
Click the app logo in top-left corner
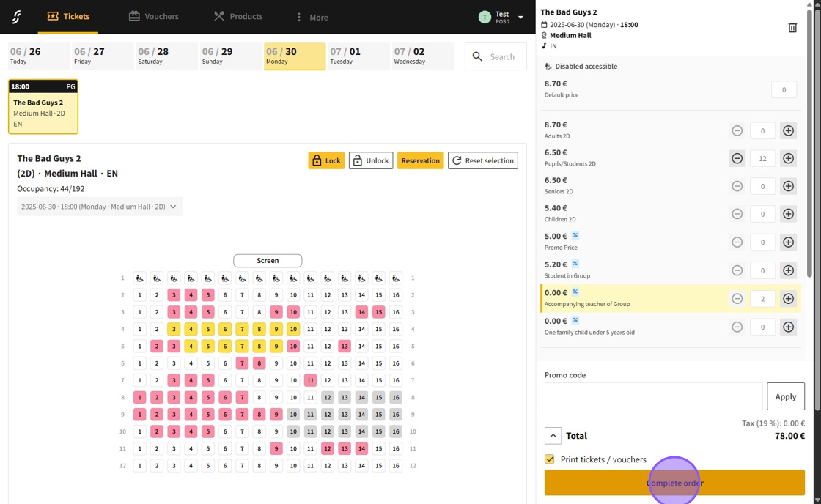click(x=16, y=17)
